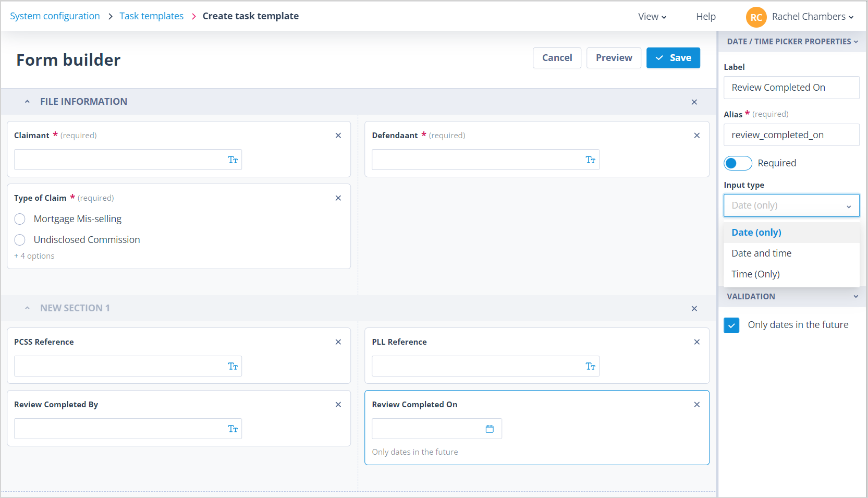
Task: Click the Defendaant text input
Action: point(485,160)
